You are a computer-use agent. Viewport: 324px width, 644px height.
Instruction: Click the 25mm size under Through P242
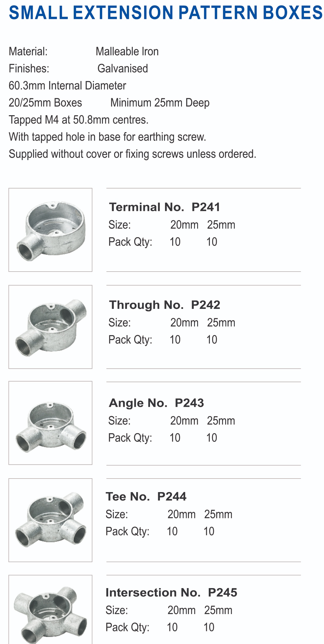[221, 322]
